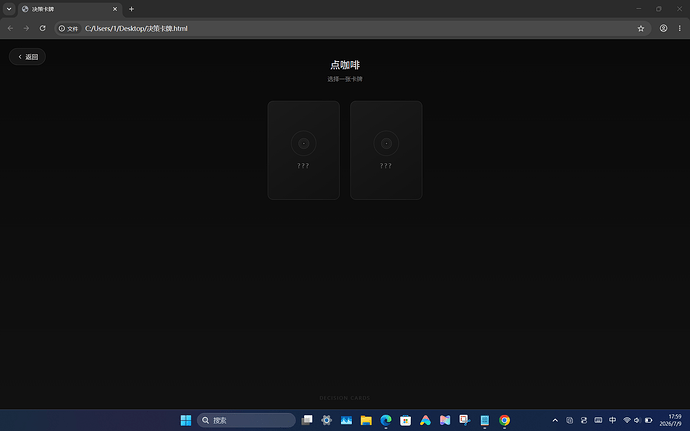Image resolution: width=690 pixels, height=431 pixels.
Task: Open the Chrome profile icon
Action: tap(663, 28)
